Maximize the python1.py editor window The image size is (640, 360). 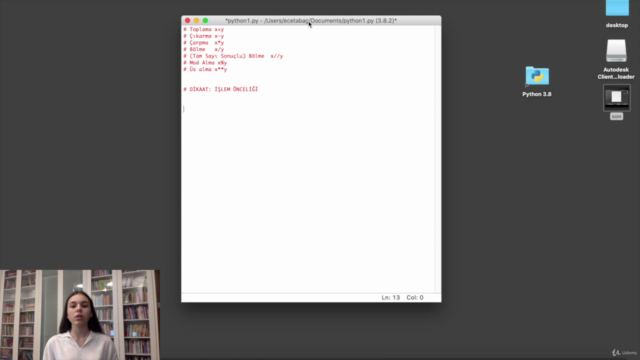coord(205,20)
